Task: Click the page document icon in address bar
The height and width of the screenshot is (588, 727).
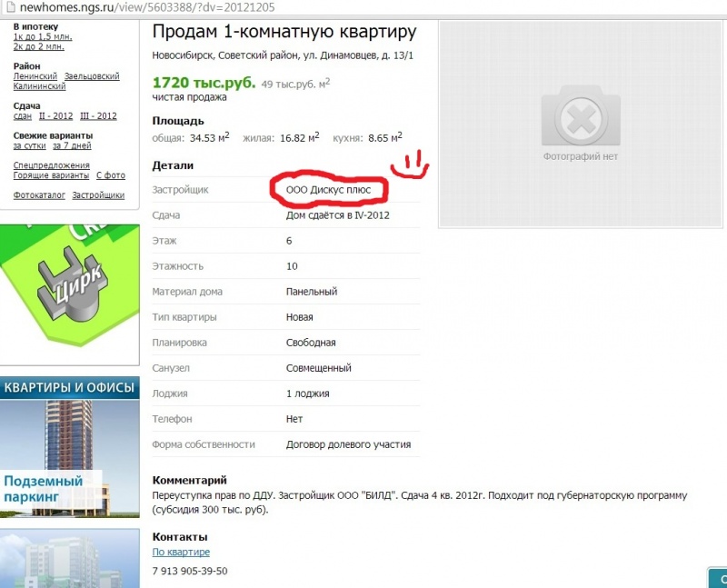Action: tap(10, 7)
